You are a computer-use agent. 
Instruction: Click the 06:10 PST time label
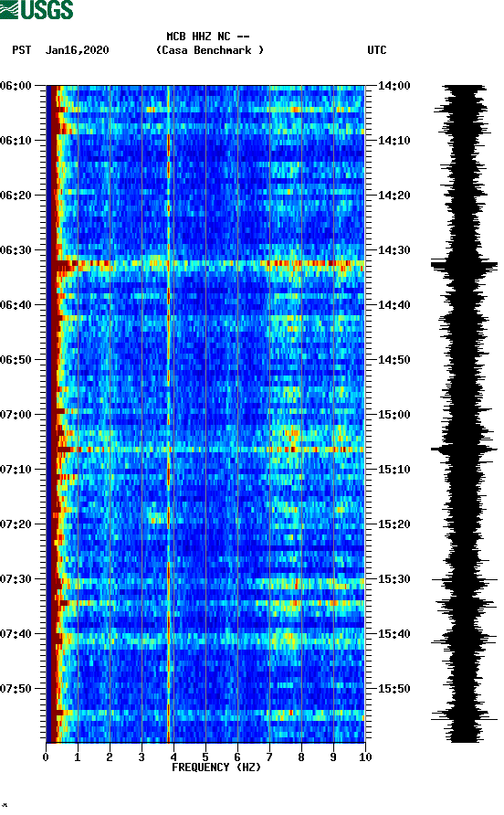(x=16, y=141)
